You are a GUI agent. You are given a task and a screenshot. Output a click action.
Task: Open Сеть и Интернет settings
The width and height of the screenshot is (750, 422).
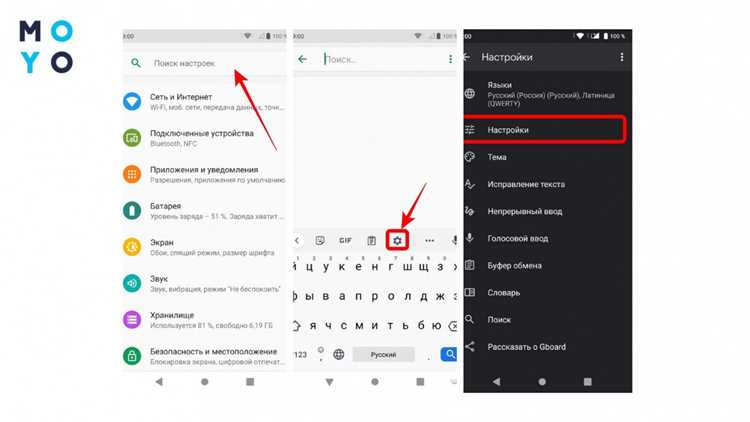tap(204, 101)
